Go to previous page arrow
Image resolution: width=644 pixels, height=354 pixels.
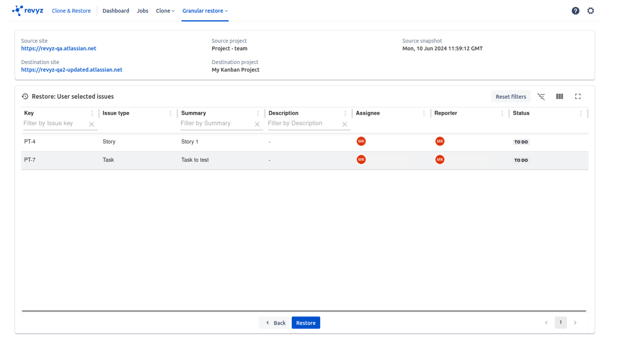tap(546, 322)
